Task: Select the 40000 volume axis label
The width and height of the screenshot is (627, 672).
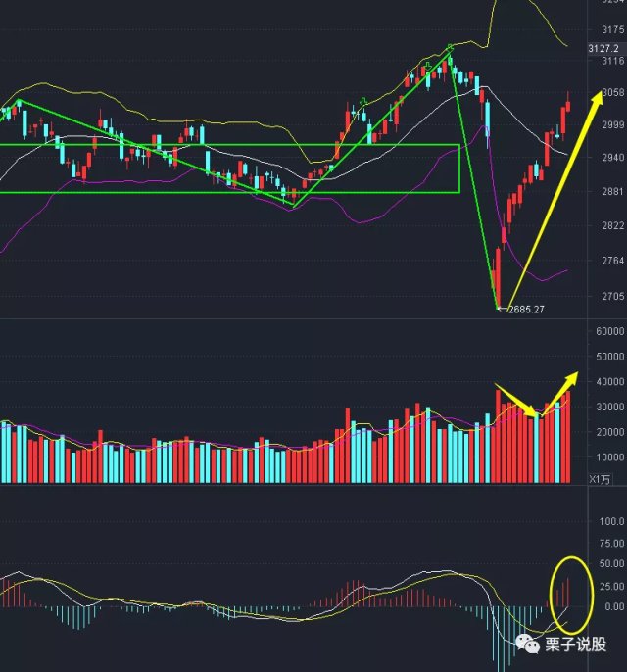Action: [x=610, y=381]
